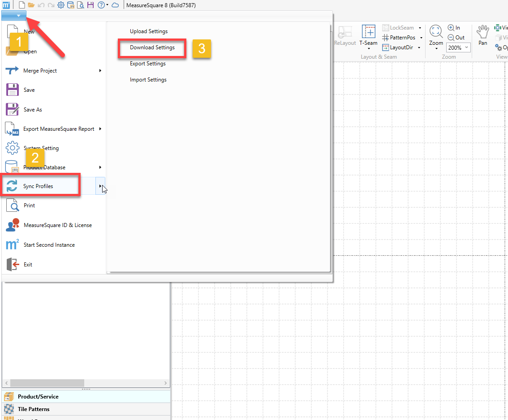Screen dimensions: 508x420
Task: Click the Open folder icon in quick toolbar
Action: point(31,5)
